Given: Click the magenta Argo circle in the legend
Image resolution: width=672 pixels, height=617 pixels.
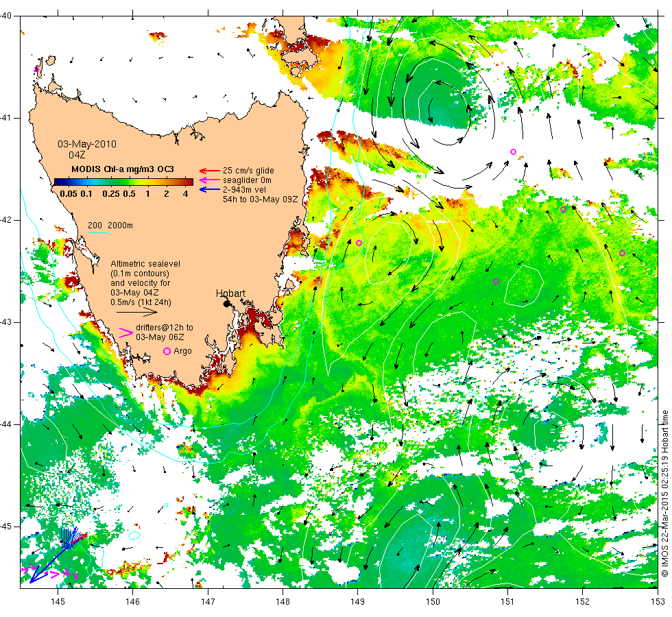Looking at the screenshot, I should pyautogui.click(x=167, y=351).
